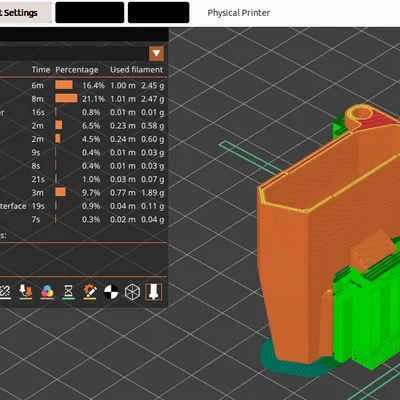Image resolution: width=400 pixels, height=400 pixels.
Task: Click the 0.3% percentage value
Action: pos(91,219)
